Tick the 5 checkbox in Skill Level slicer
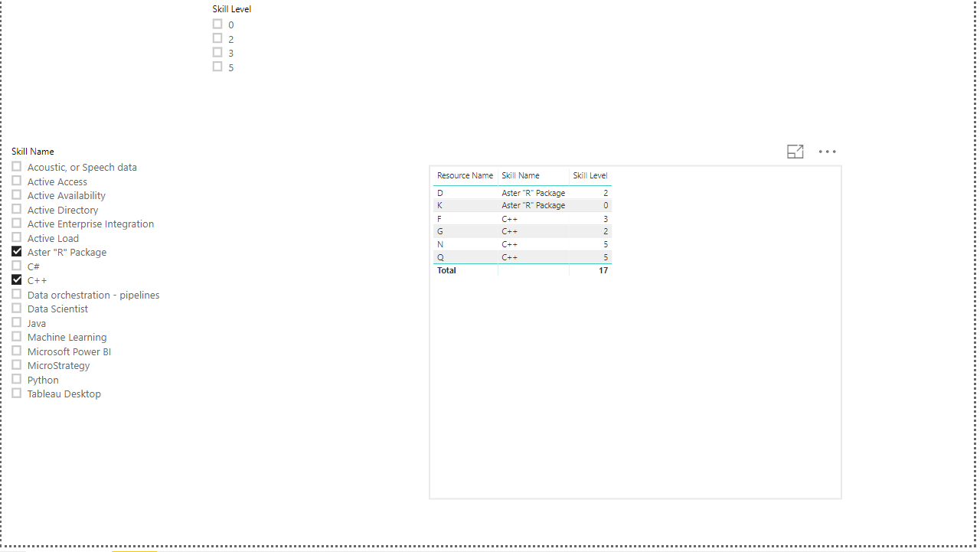This screenshot has width=980, height=552. [x=217, y=67]
